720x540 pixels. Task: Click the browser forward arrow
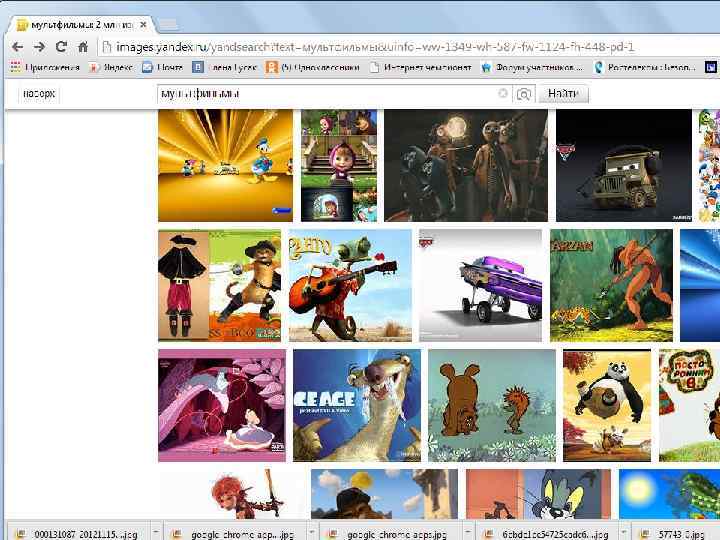[x=39, y=47]
